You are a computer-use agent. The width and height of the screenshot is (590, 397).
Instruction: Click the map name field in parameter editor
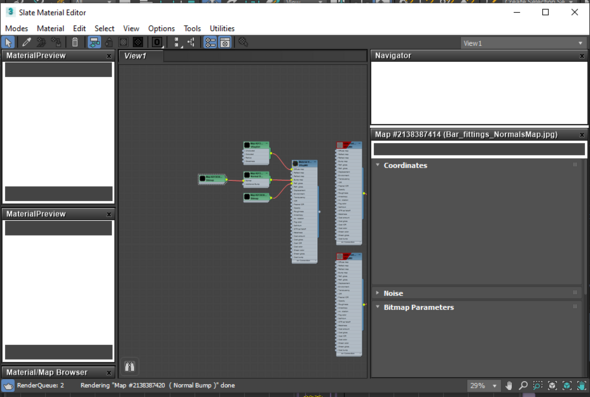(479, 149)
